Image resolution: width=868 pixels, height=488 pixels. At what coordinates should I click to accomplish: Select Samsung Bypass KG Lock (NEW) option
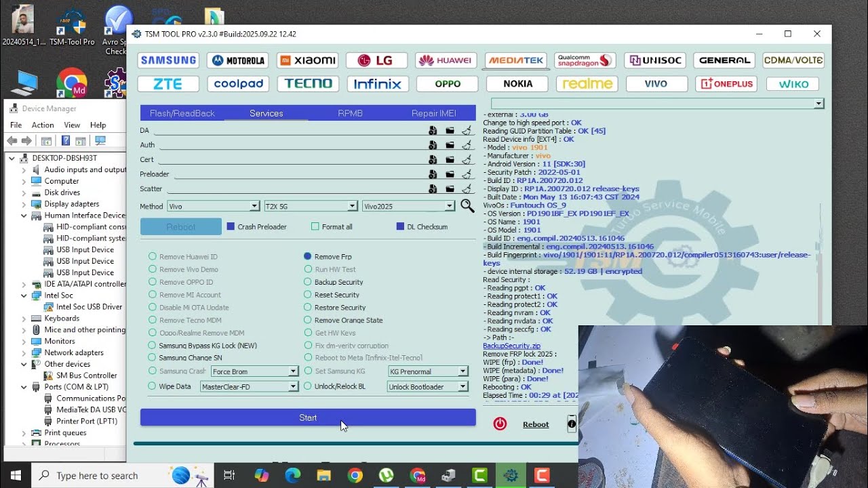(x=153, y=345)
